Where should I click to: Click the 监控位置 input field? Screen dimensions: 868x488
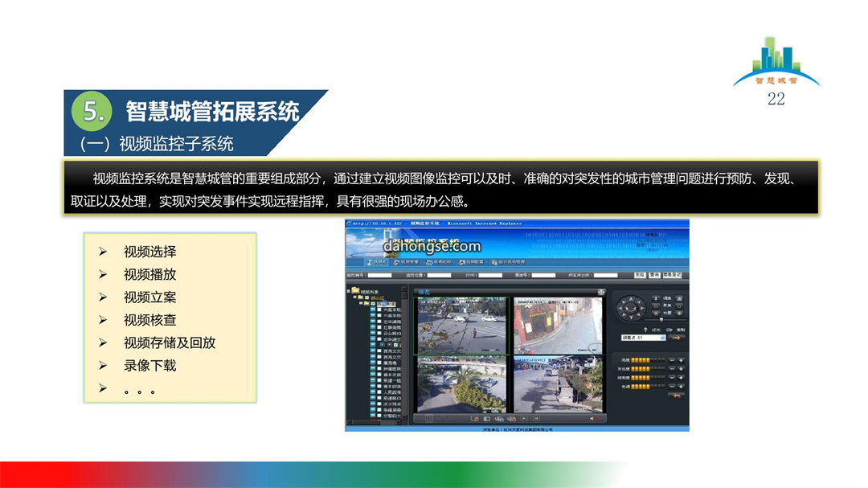439,275
